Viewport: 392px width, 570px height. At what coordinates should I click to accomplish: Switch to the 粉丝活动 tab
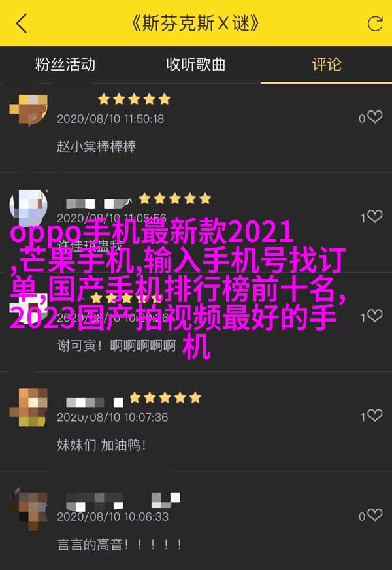[x=65, y=65]
